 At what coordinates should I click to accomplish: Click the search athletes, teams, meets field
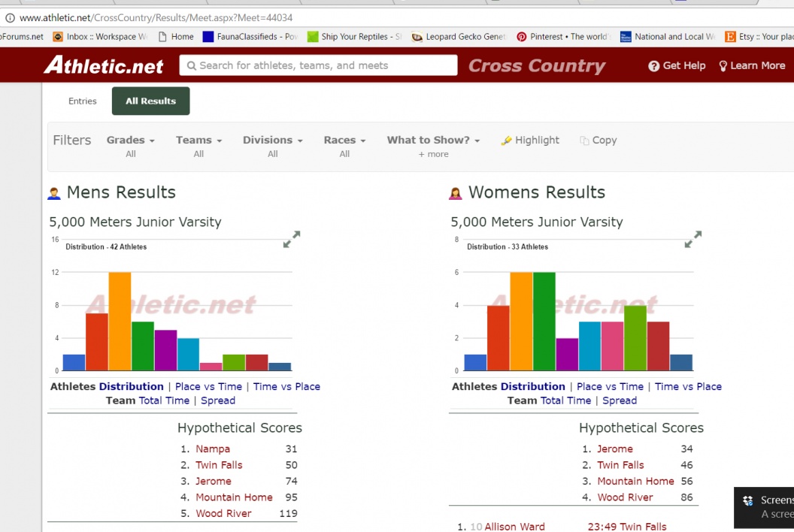318,65
